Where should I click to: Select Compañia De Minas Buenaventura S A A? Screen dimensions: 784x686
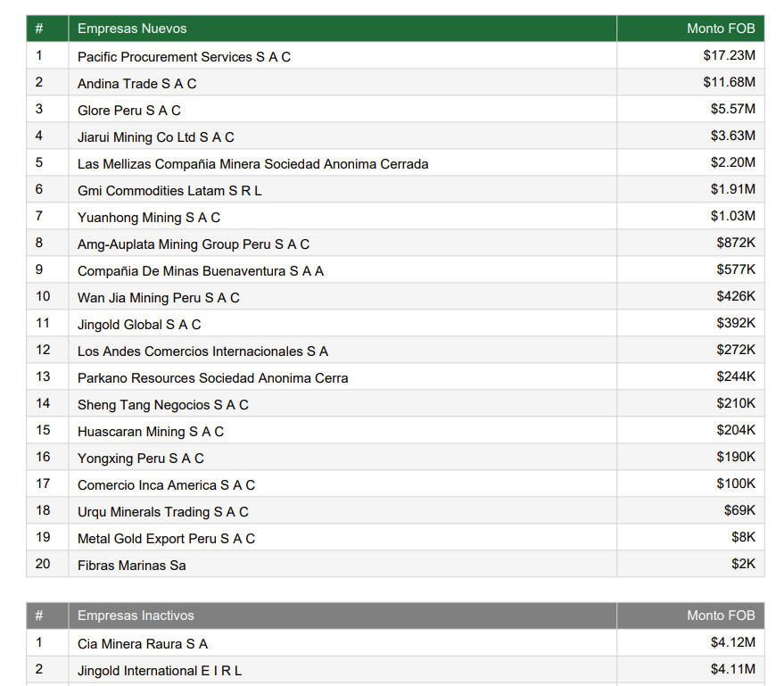(200, 270)
